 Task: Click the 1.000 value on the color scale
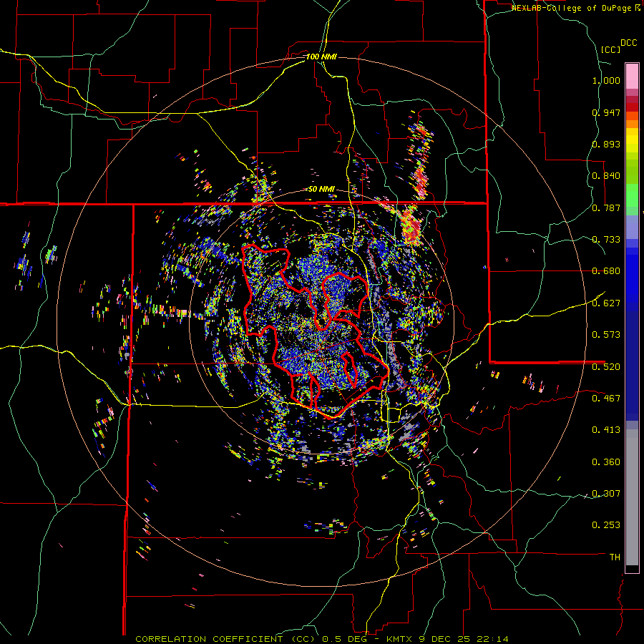[x=606, y=80]
